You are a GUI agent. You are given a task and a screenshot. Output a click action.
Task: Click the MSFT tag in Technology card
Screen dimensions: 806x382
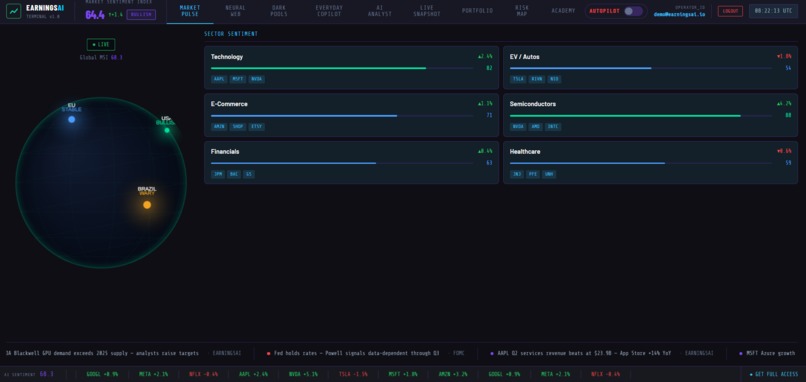point(237,79)
